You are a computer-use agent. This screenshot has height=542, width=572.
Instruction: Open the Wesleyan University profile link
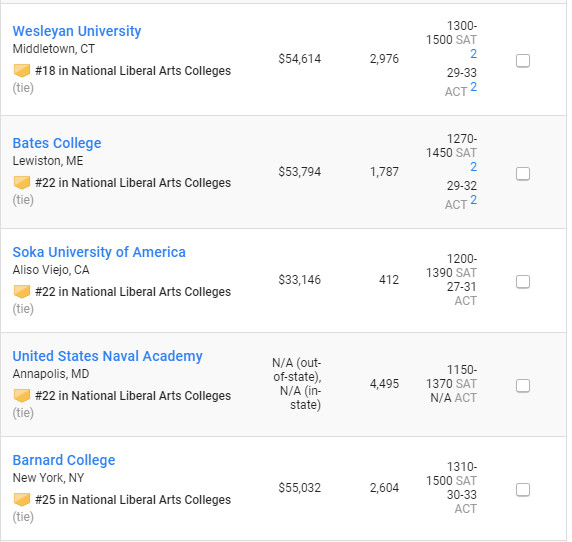[x=77, y=31]
